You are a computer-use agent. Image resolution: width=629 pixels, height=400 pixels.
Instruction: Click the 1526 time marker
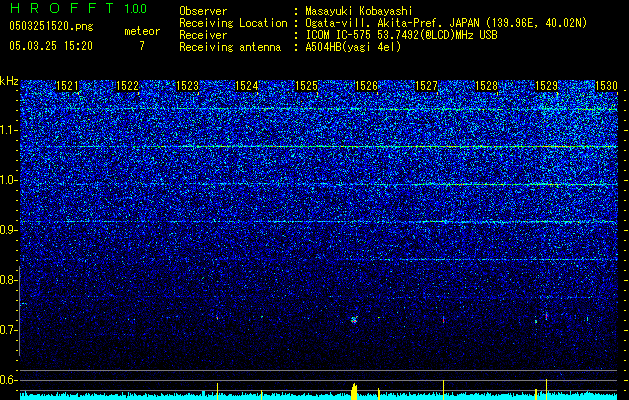coord(366,86)
